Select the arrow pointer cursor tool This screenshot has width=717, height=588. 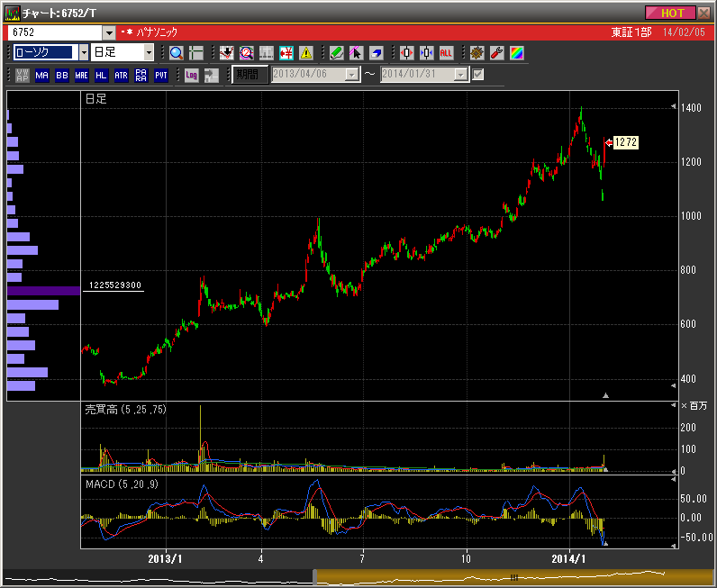[x=356, y=53]
